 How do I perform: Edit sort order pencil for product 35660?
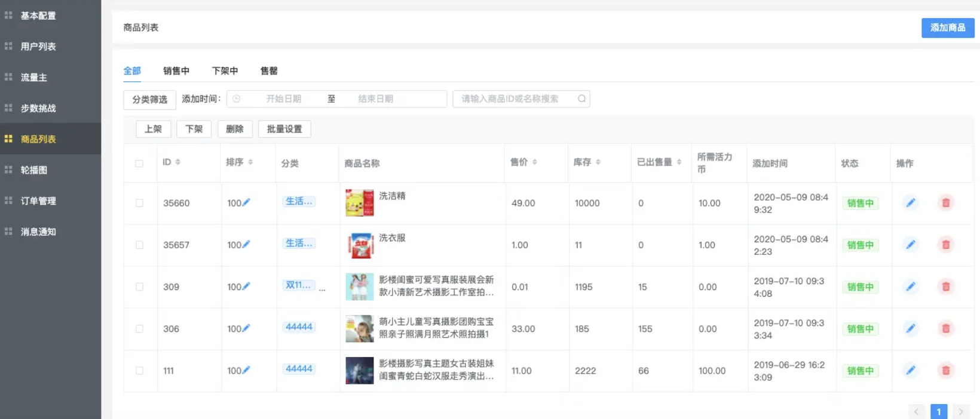(x=246, y=202)
